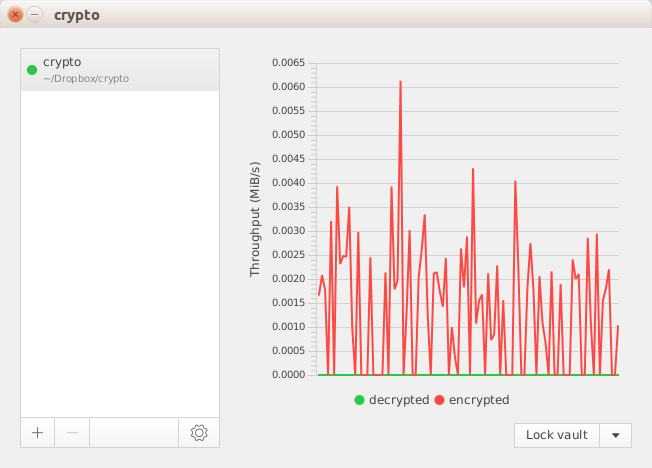This screenshot has width=652, height=468.
Task: Click the Throughput (MiB/s) axis title
Action: pyautogui.click(x=255, y=218)
